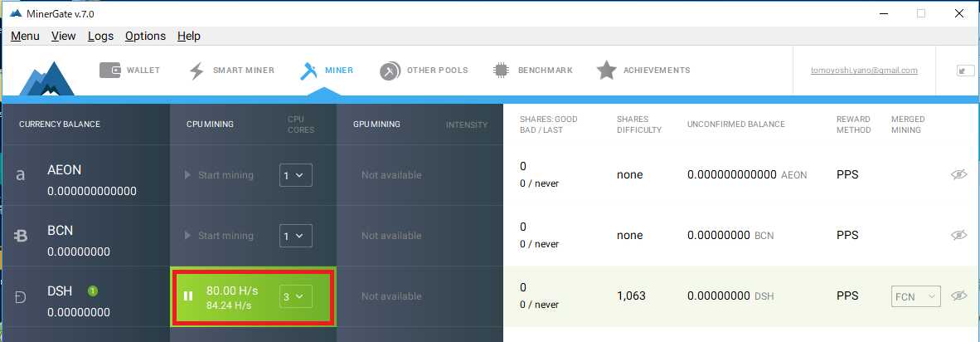Image resolution: width=980 pixels, height=342 pixels.
Task: Select the Miner tab
Action: tap(326, 71)
